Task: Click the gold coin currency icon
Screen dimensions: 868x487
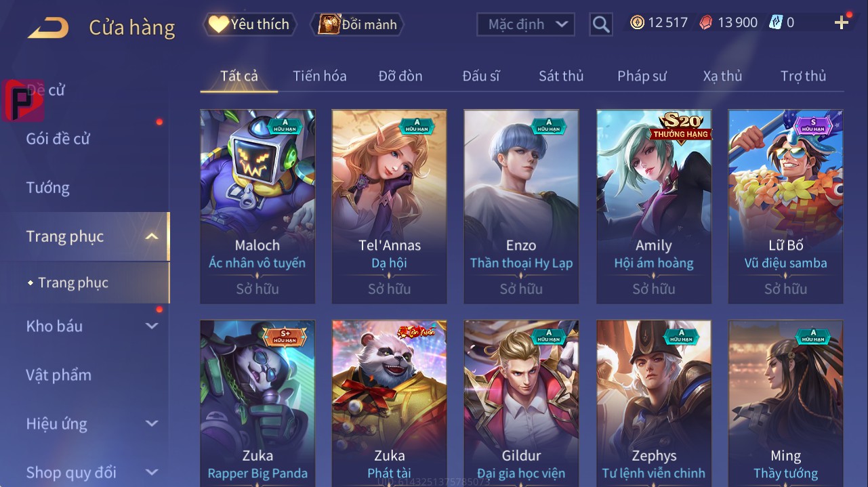Action: pos(637,22)
